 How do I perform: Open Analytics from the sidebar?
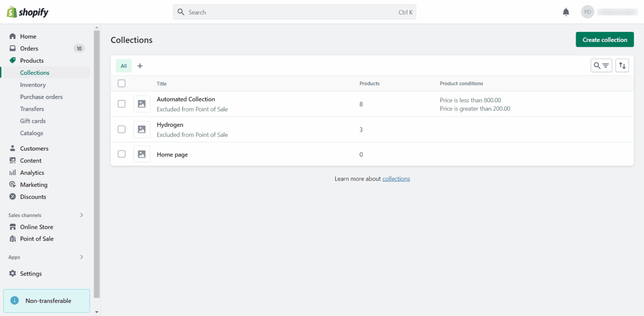(31, 172)
